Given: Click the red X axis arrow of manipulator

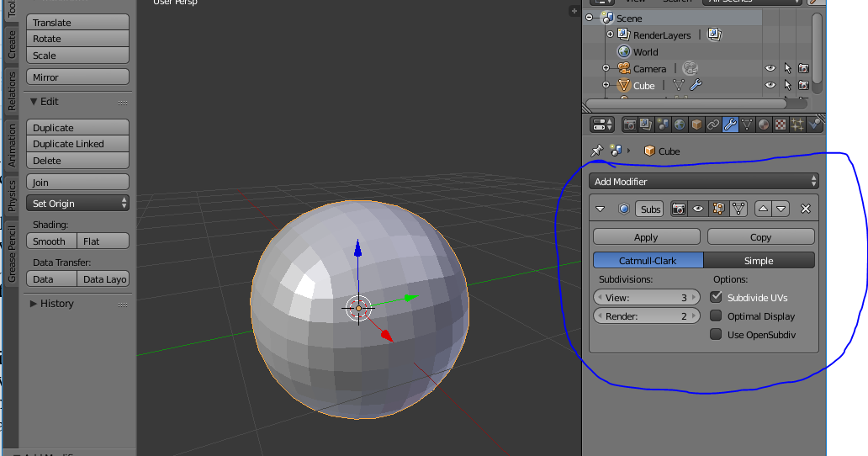Looking at the screenshot, I should point(386,335).
